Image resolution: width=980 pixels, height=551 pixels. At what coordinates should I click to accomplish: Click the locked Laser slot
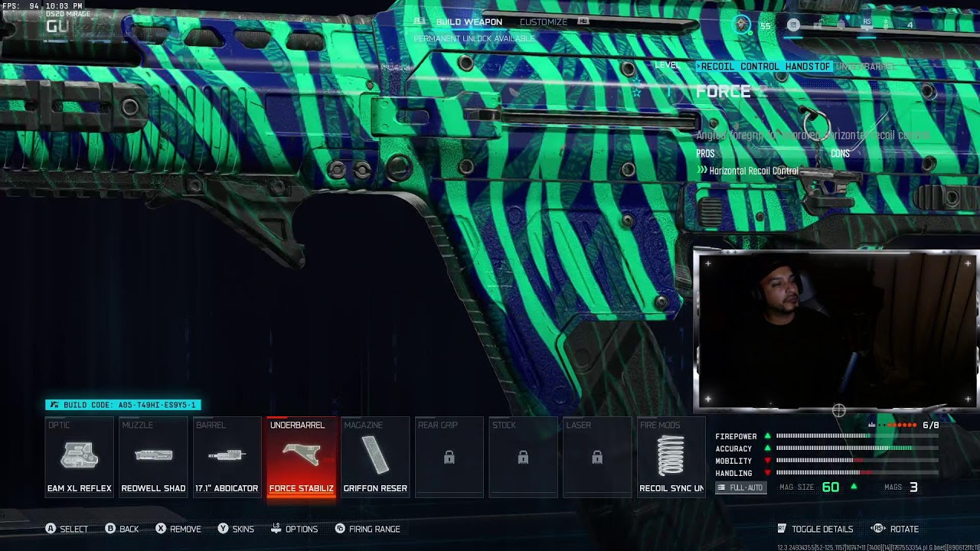[x=597, y=458]
